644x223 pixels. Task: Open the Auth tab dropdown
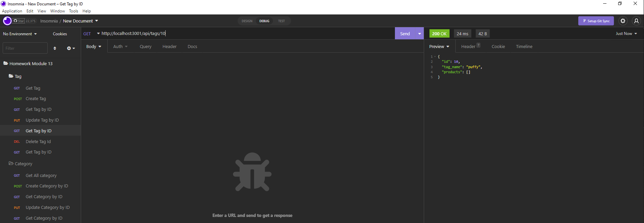coord(120,46)
